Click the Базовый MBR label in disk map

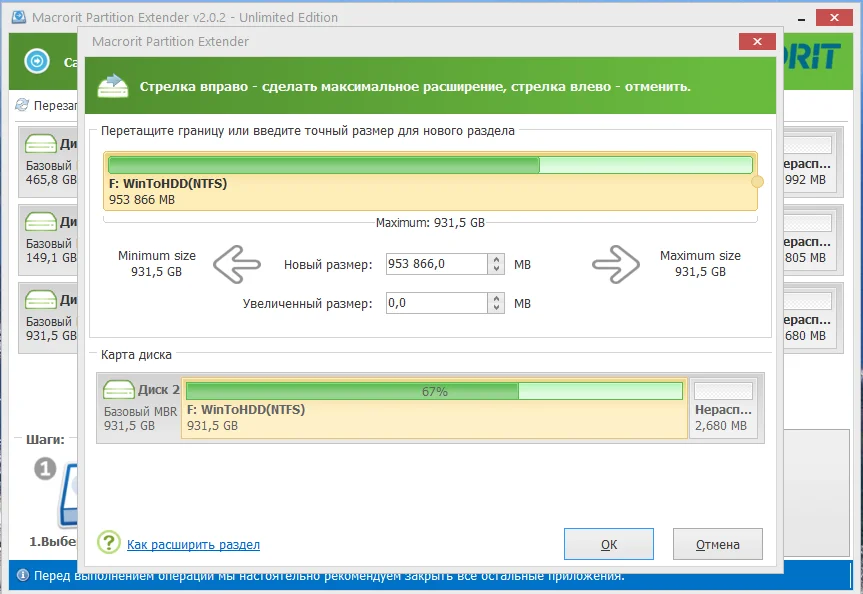[x=140, y=412]
